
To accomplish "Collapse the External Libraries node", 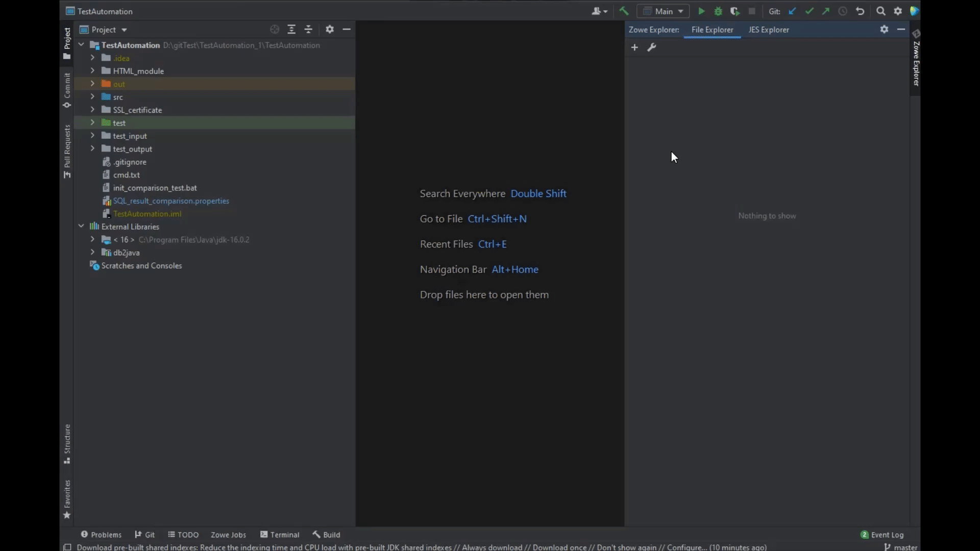I will click(x=81, y=226).
